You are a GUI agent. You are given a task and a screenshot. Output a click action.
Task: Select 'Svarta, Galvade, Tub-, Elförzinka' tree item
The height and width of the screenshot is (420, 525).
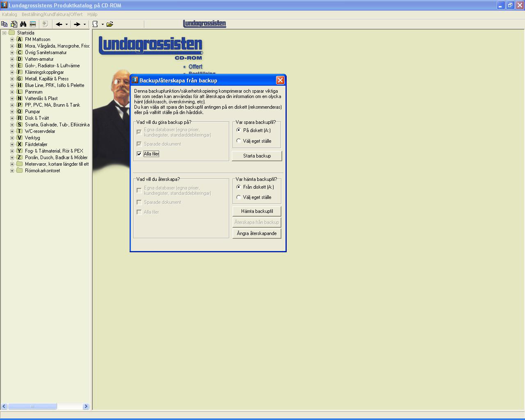pos(57,125)
